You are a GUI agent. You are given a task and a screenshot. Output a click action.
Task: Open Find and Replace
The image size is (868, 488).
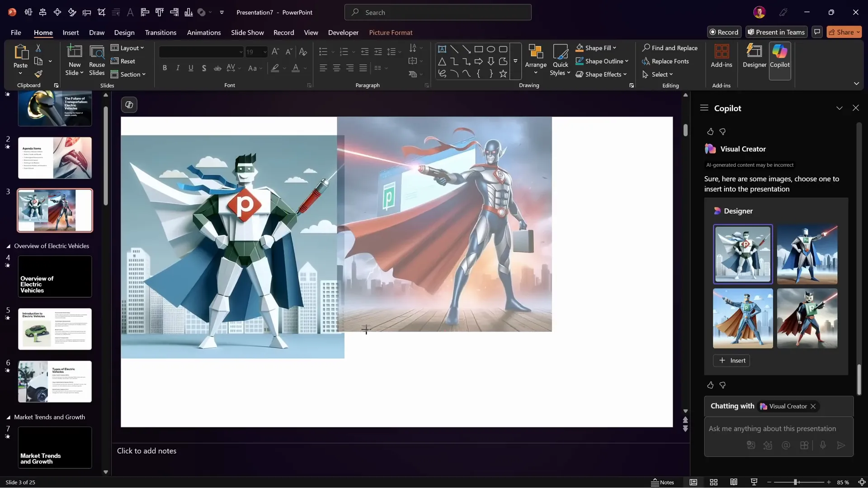coord(670,48)
